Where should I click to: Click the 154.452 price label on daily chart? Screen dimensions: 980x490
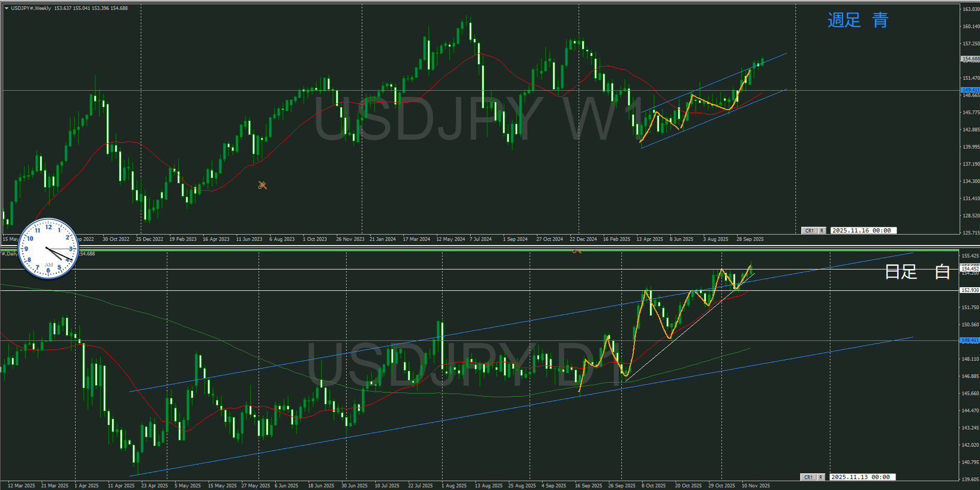970,269
